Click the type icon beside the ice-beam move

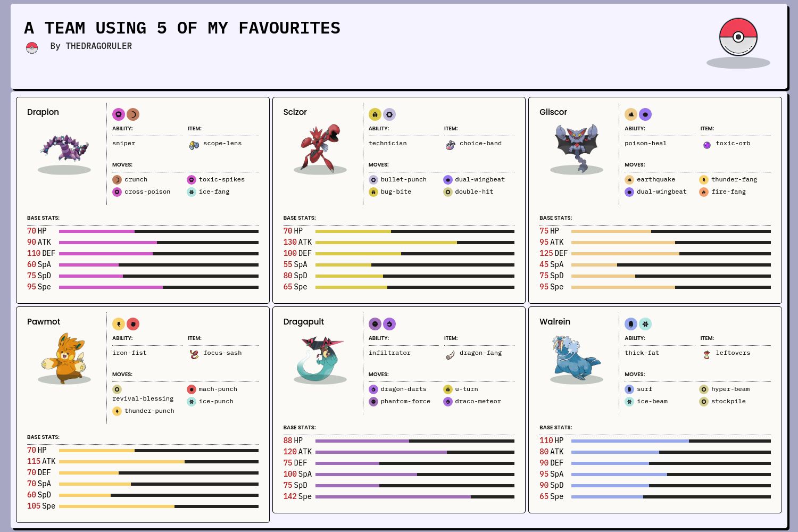pos(629,402)
